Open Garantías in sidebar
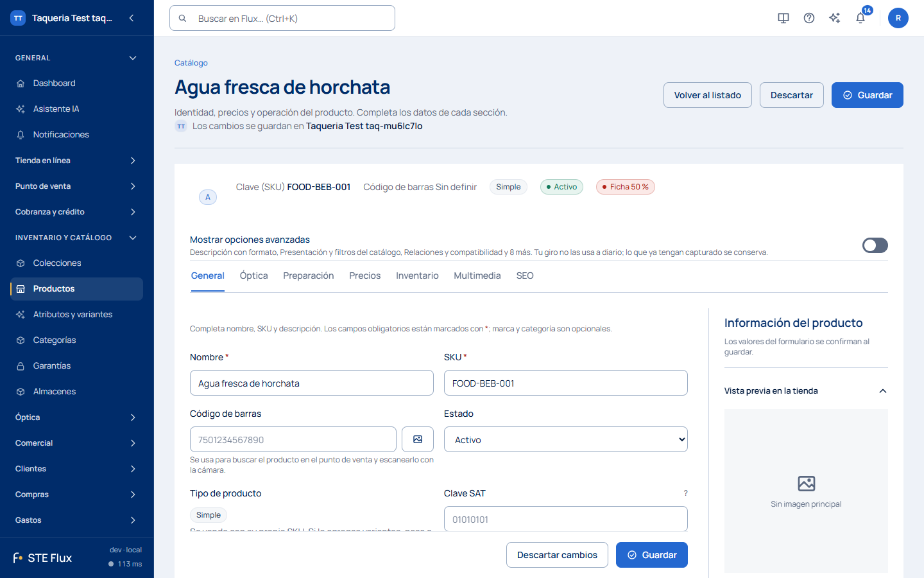 (x=76, y=366)
